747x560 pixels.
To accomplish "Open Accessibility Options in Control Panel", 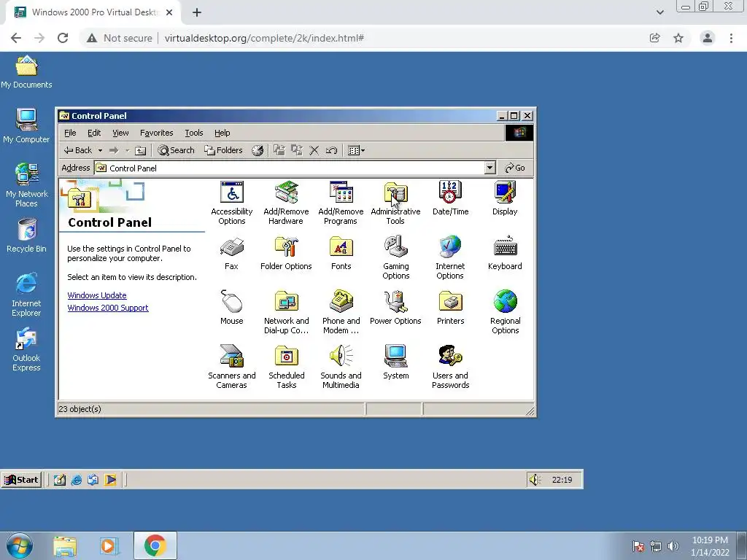I will pyautogui.click(x=232, y=203).
